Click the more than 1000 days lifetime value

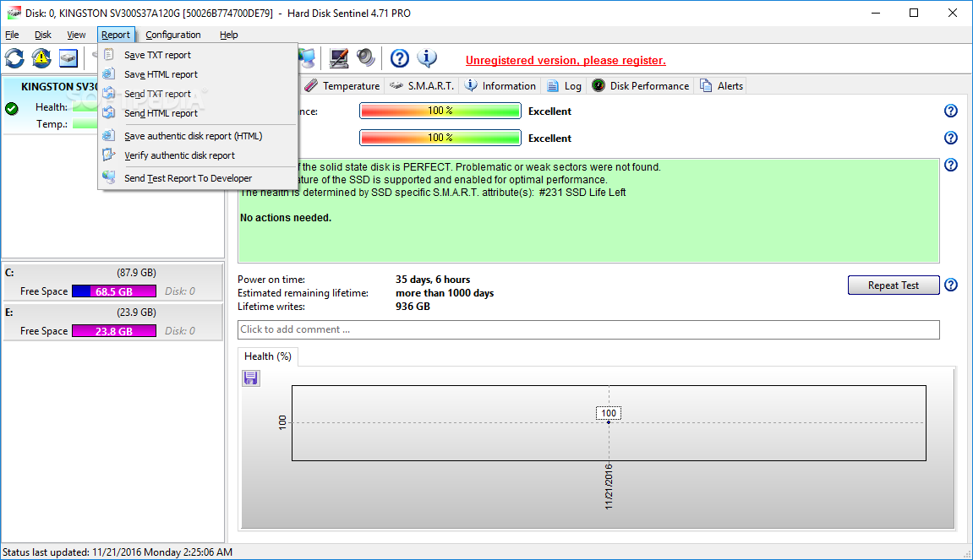pos(445,293)
